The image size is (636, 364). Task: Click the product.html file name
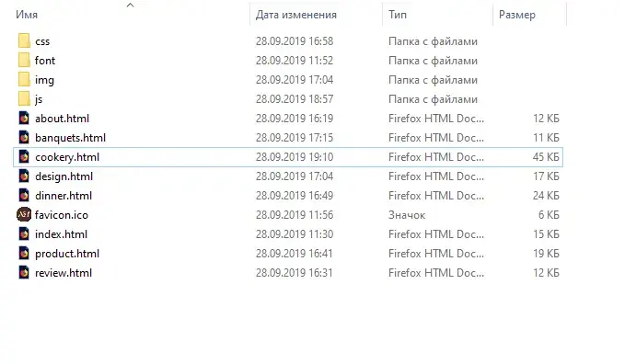67,254
